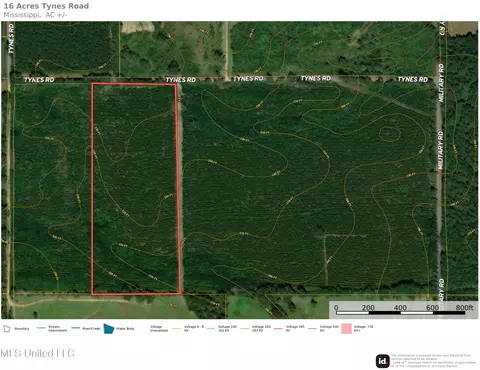480x370 pixels.
Task: Click the '600' scale bar label
Action: point(432,307)
